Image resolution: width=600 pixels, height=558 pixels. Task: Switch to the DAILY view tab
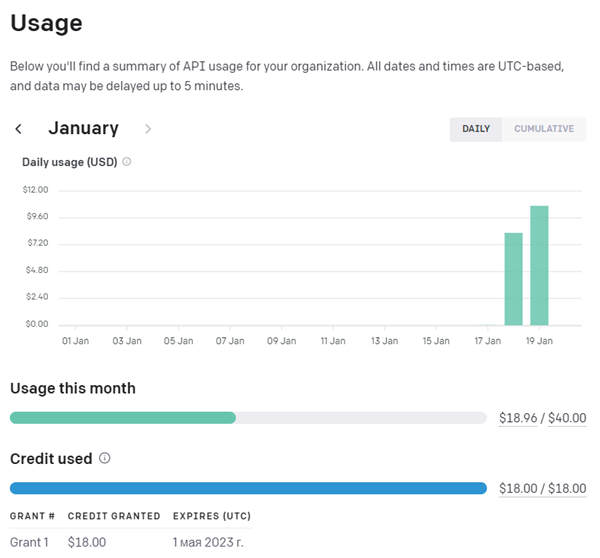(476, 129)
